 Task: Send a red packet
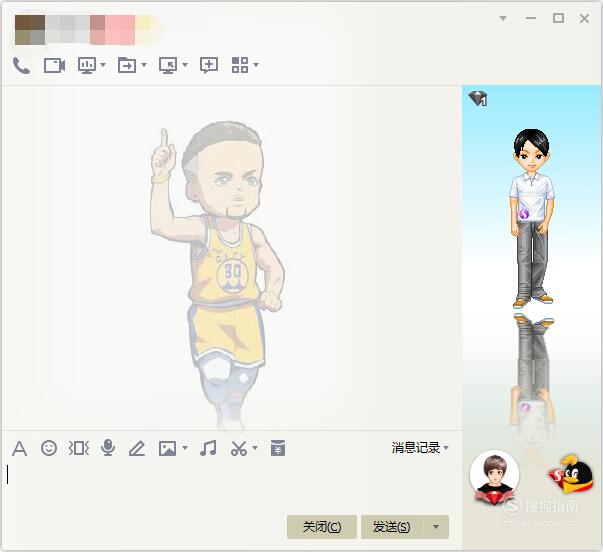pyautogui.click(x=278, y=448)
